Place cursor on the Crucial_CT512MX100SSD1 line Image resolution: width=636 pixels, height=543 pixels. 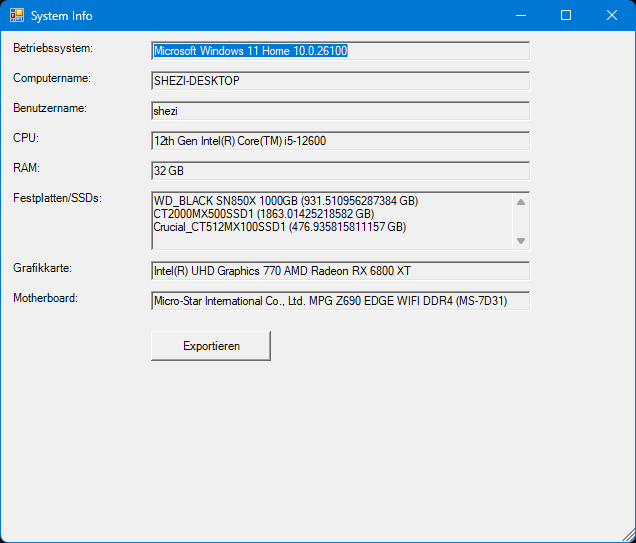click(x=279, y=227)
